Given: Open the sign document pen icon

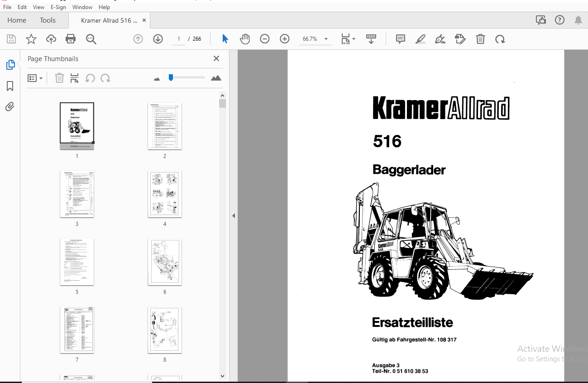Looking at the screenshot, I should click(440, 39).
